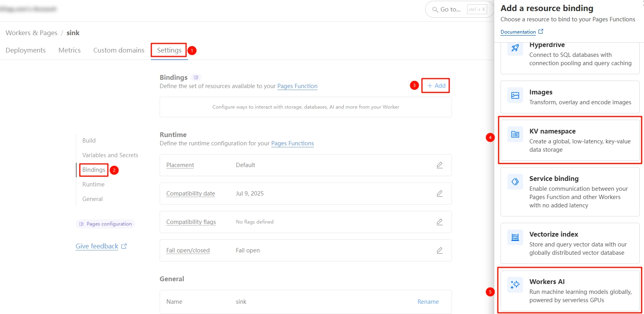The height and width of the screenshot is (314, 644).
Task: Click the Images picture icon
Action: (515, 95)
